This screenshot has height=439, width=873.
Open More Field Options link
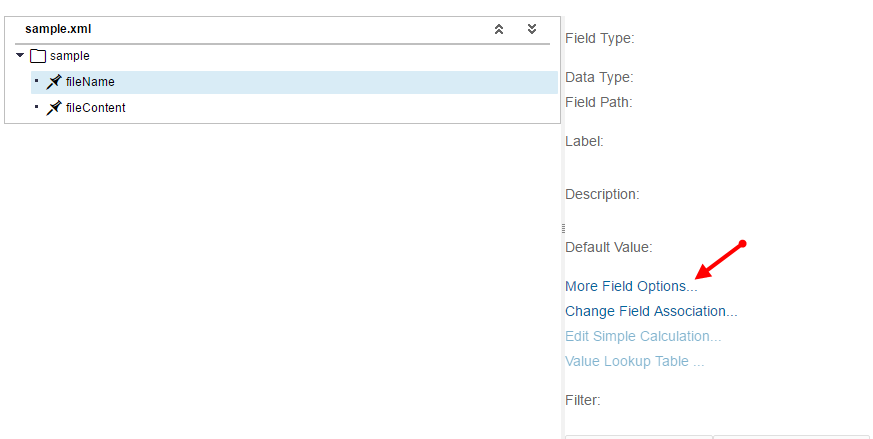click(x=631, y=286)
